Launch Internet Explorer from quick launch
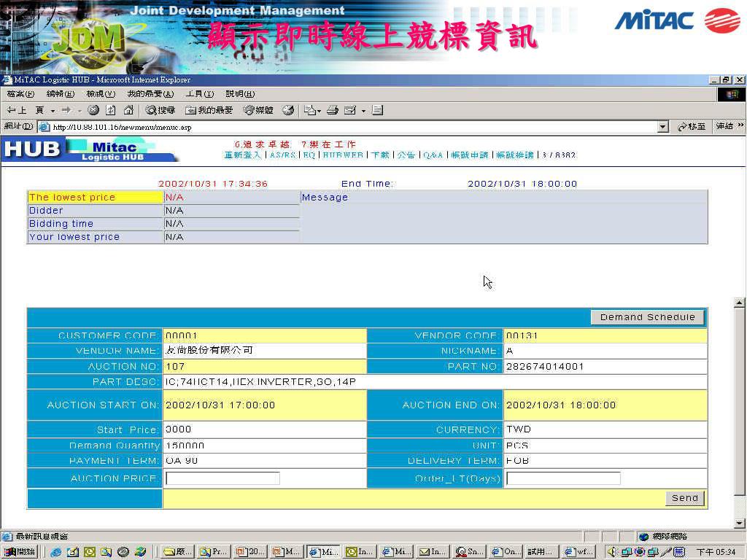Viewport: 747px width, 560px height. tap(55, 552)
